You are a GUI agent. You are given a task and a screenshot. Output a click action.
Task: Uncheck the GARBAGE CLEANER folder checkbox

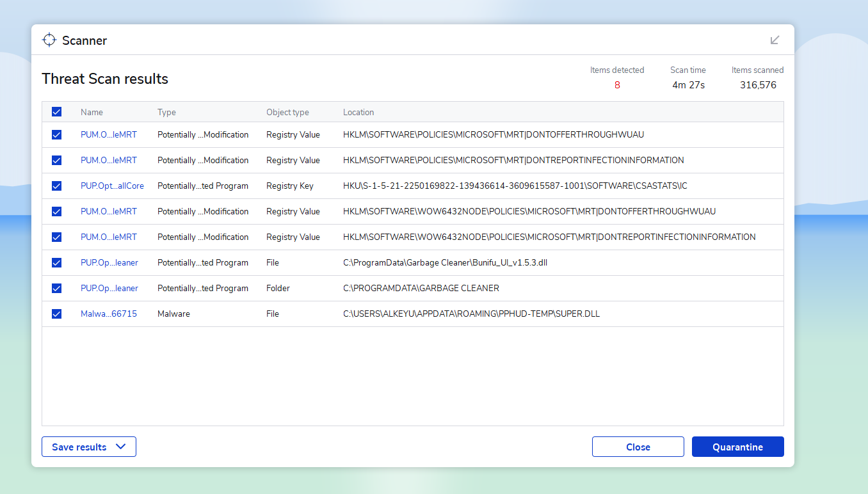pos(56,289)
